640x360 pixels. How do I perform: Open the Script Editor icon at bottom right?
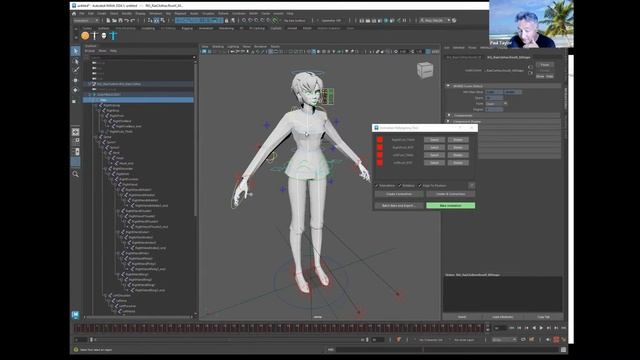click(x=563, y=350)
